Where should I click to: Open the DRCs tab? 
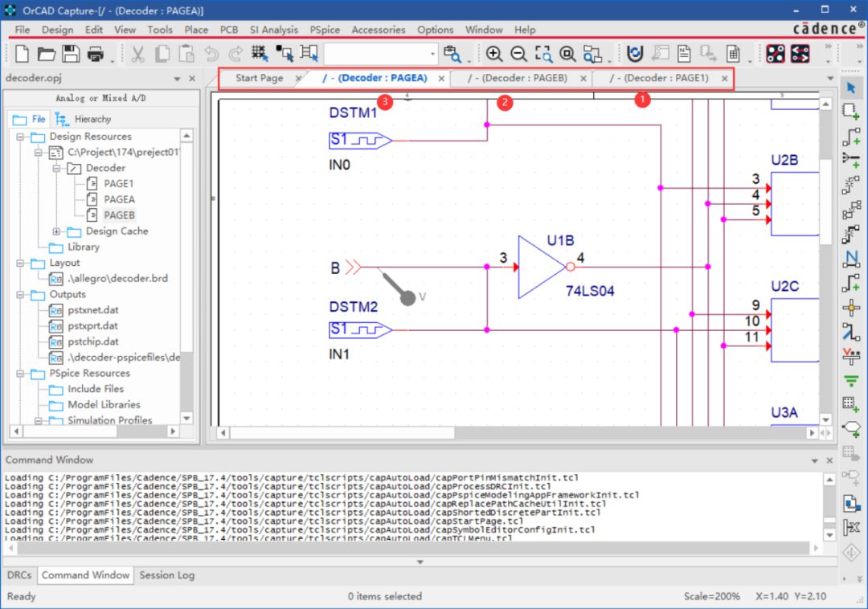click(19, 575)
